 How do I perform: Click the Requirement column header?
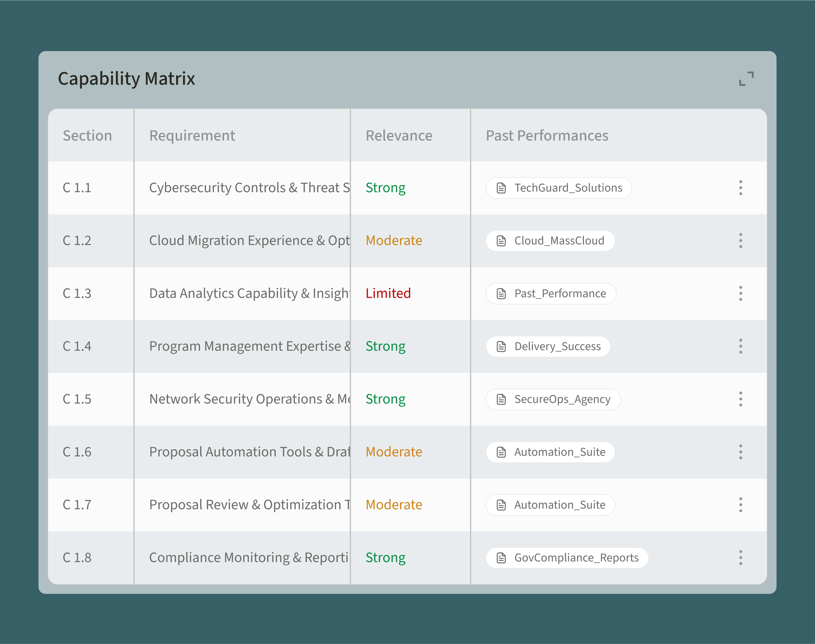tap(192, 135)
